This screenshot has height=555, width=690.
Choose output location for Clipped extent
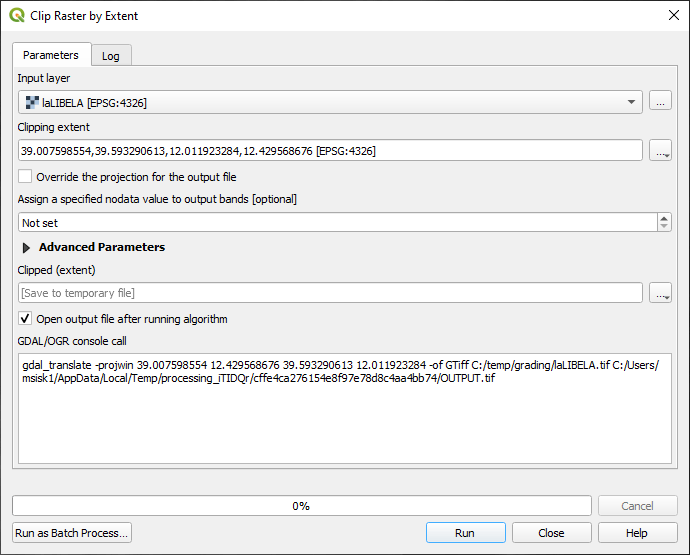pos(660,293)
